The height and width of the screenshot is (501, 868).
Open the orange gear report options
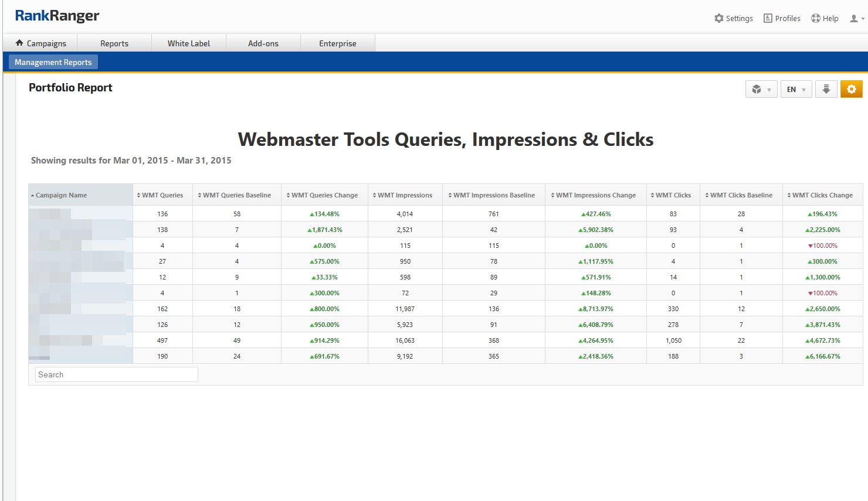coord(851,89)
